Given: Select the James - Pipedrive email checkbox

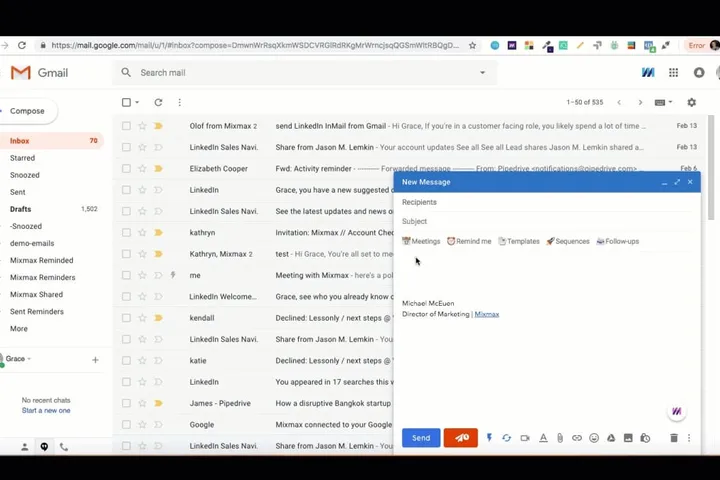Looking at the screenshot, I should [126, 403].
